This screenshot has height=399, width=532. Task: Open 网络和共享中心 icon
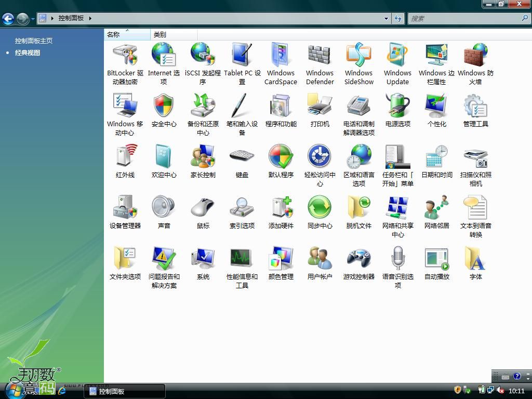(x=397, y=207)
